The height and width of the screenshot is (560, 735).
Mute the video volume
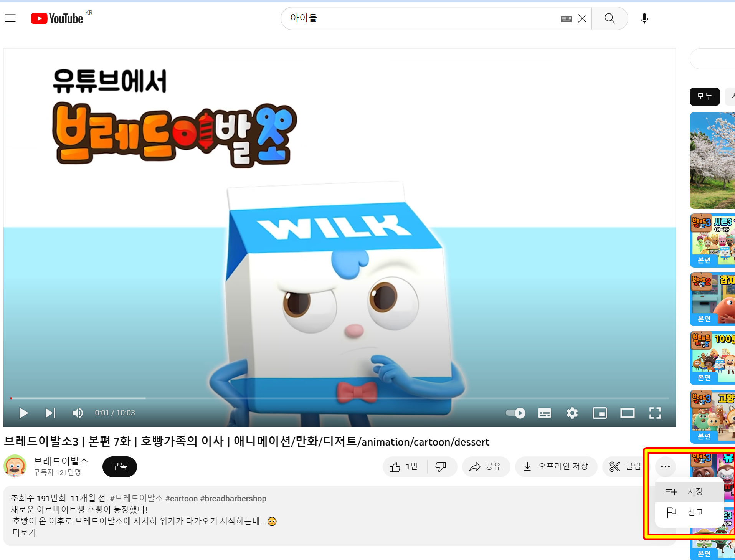pyautogui.click(x=78, y=413)
